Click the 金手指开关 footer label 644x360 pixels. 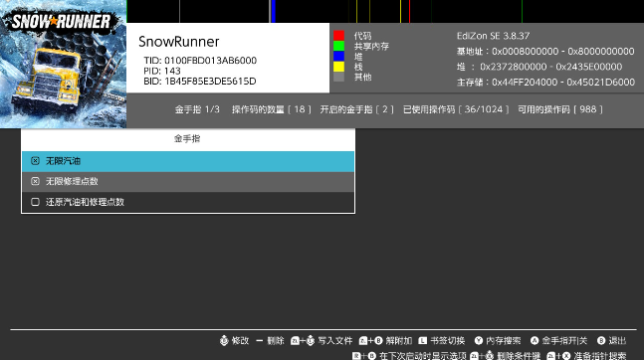tap(564, 341)
